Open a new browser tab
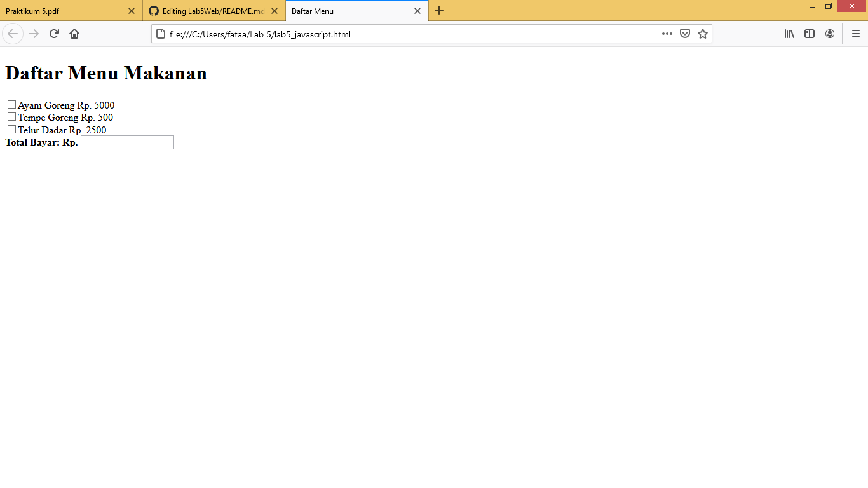868x488 pixels. click(439, 11)
